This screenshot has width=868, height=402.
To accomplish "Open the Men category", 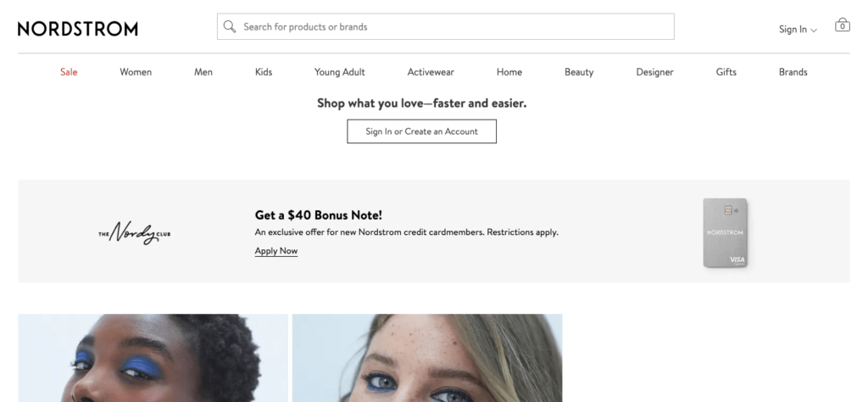I will pyautogui.click(x=203, y=72).
